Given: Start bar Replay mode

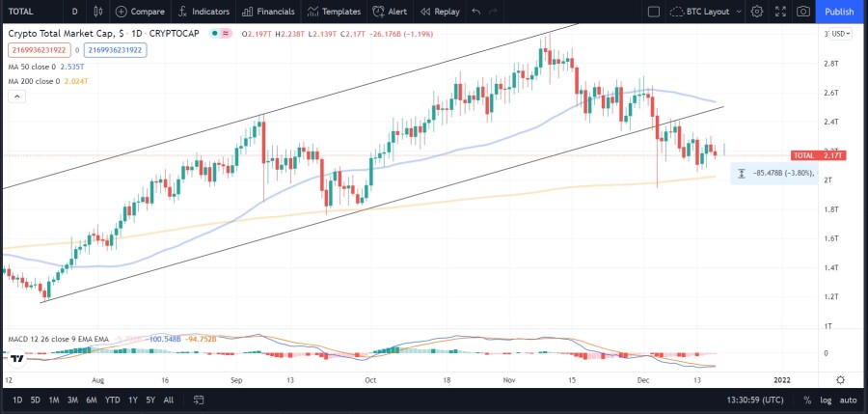Looking at the screenshot, I should click(x=440, y=11).
